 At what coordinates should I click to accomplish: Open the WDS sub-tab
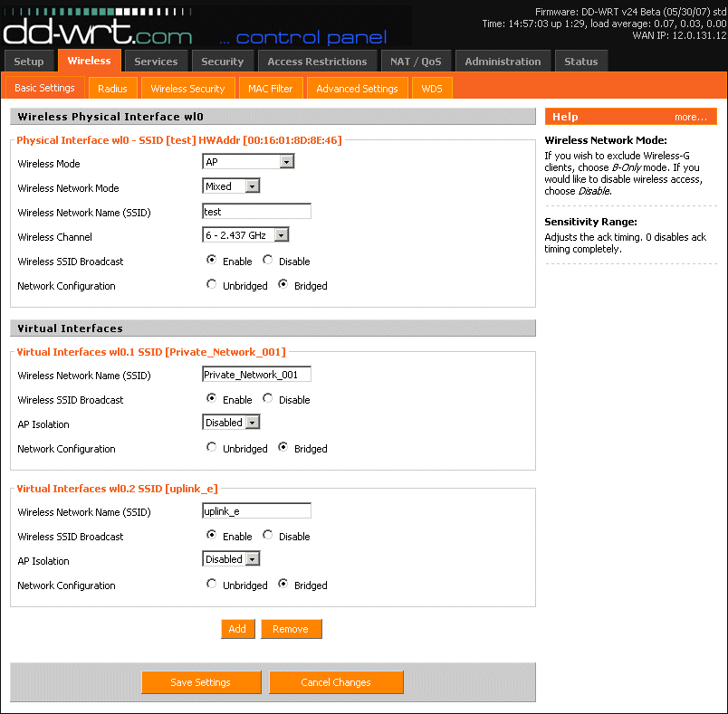pos(432,89)
